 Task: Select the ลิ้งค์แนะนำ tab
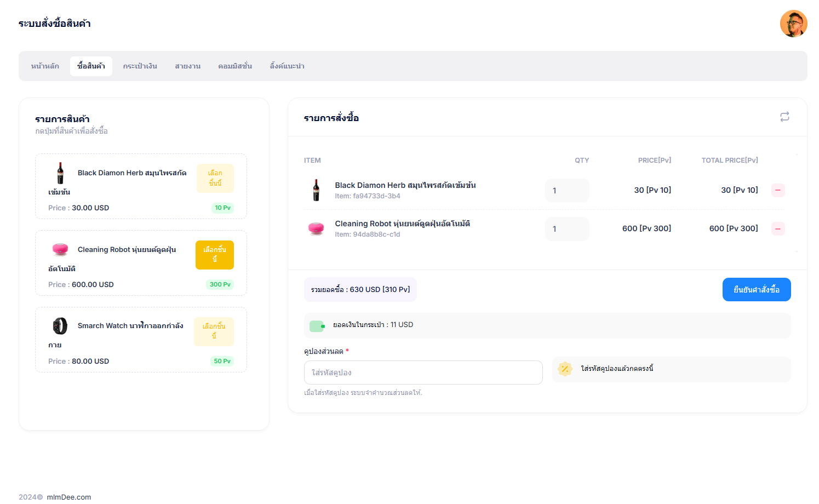click(287, 66)
